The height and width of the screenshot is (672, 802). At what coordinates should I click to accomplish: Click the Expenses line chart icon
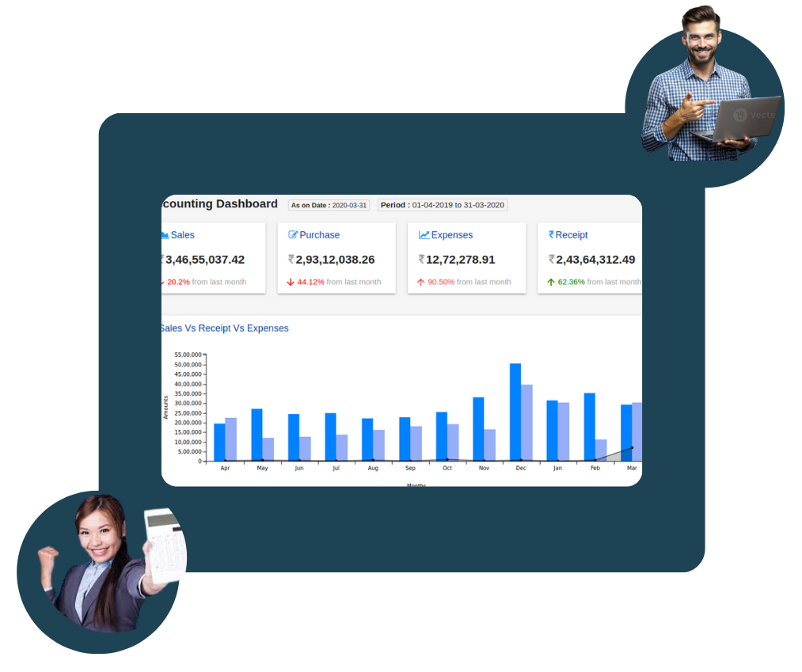coord(424,235)
